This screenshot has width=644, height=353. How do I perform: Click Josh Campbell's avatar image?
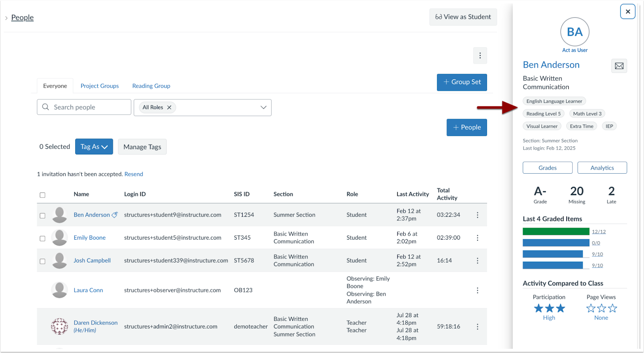coord(60,261)
